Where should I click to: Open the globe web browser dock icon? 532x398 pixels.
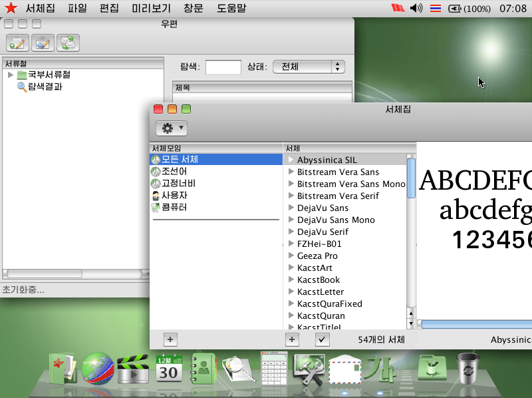pos(98,369)
